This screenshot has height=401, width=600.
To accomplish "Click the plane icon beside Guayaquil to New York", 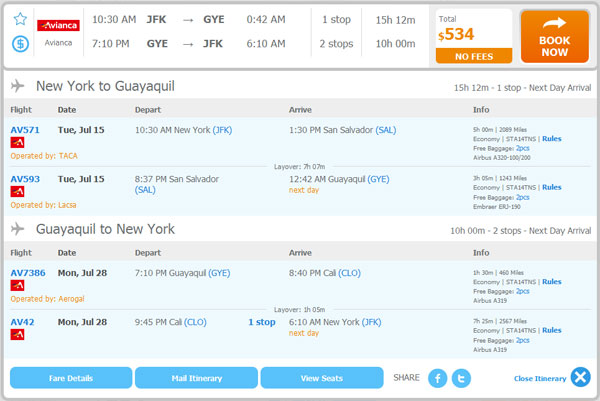I will pos(17,229).
